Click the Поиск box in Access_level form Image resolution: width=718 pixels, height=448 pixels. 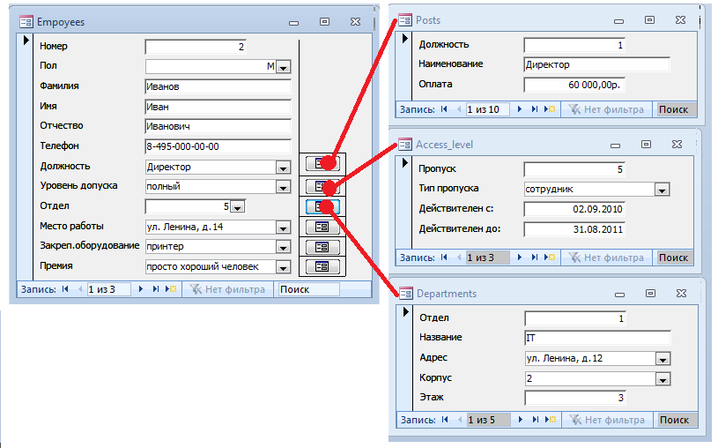[674, 257]
